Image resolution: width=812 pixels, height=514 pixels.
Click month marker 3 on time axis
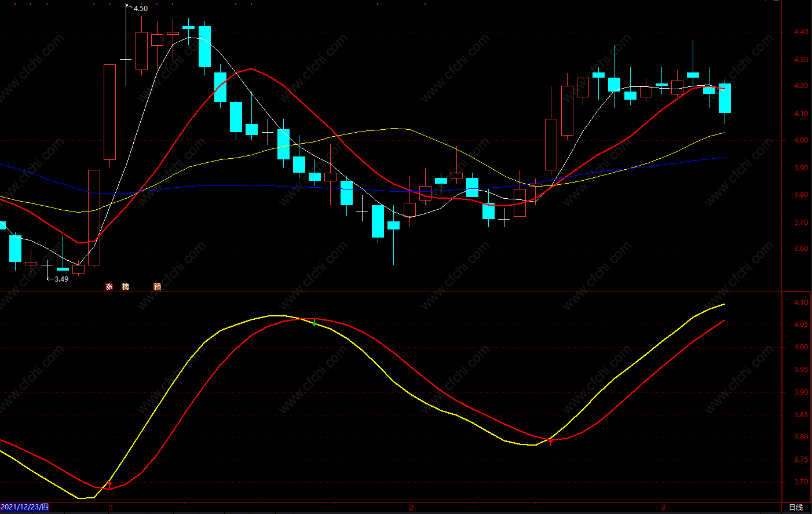[x=664, y=508]
